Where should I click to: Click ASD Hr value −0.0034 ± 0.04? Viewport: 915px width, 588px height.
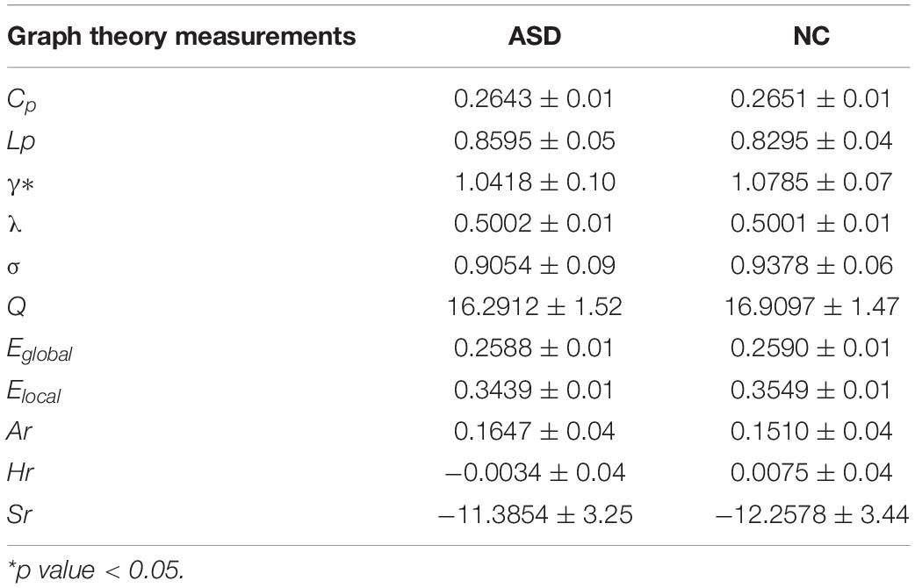[x=535, y=472]
